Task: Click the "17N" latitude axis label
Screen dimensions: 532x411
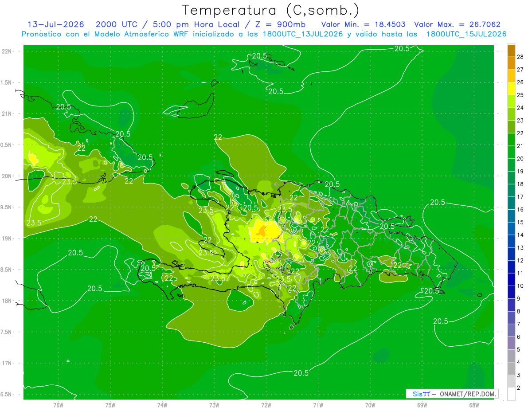Action: point(7,363)
